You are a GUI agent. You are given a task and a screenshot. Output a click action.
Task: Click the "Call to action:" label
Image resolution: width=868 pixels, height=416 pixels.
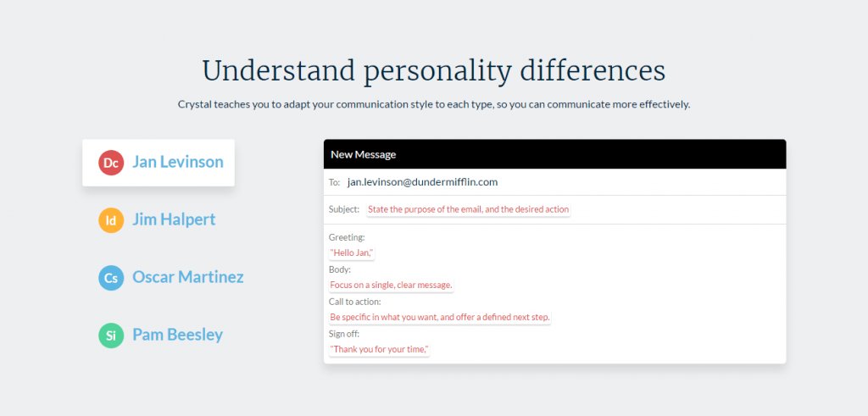coord(355,302)
